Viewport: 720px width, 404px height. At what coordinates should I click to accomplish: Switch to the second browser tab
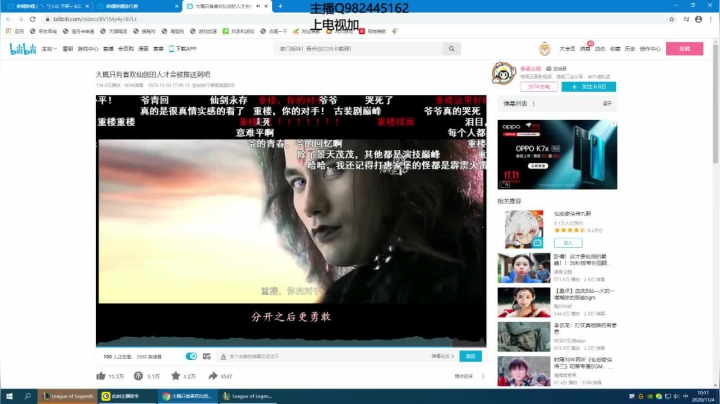coord(137,6)
